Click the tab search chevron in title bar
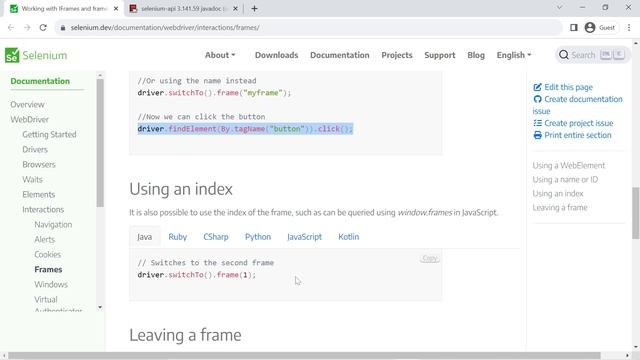 point(560,7)
